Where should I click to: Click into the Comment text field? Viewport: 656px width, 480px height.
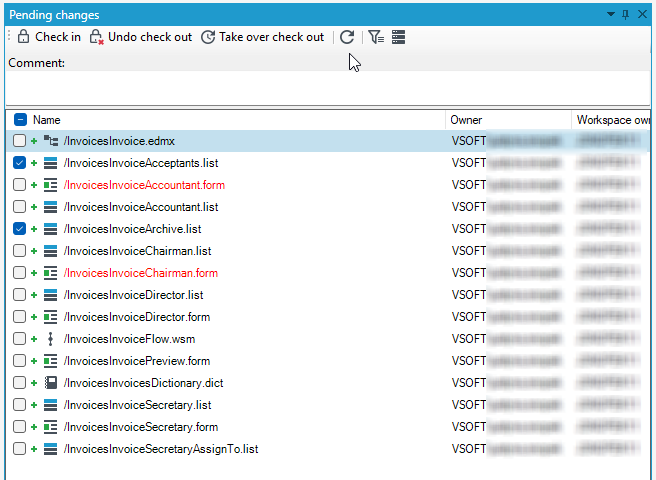(x=328, y=88)
